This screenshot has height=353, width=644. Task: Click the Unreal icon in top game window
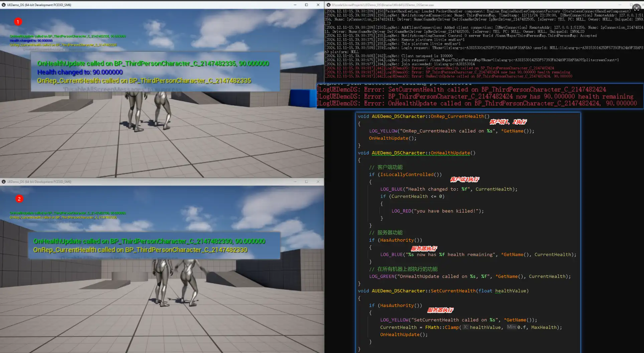click(x=4, y=5)
